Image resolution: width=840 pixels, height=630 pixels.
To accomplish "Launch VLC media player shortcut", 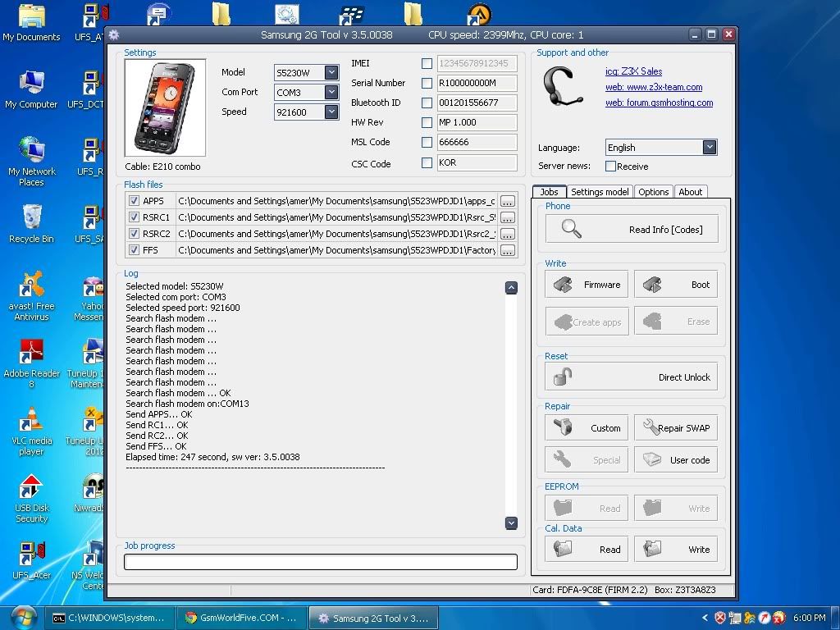I will point(31,431).
